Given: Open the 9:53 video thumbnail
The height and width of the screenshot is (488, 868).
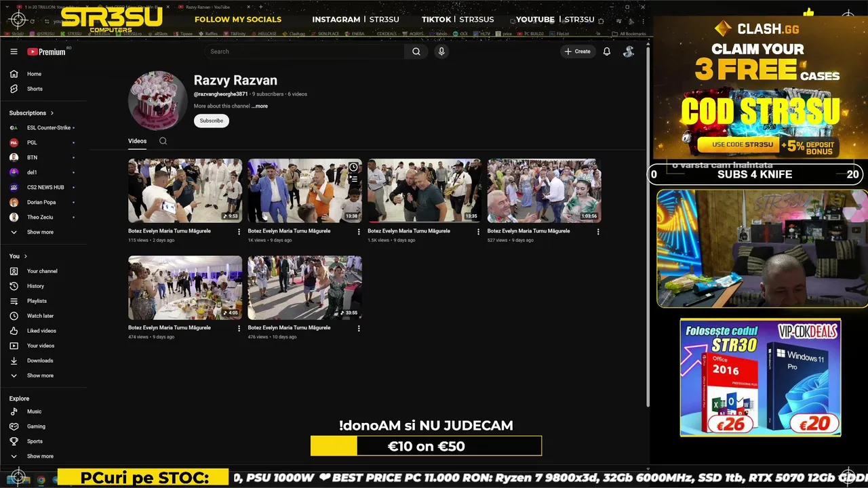Looking at the screenshot, I should (185, 190).
